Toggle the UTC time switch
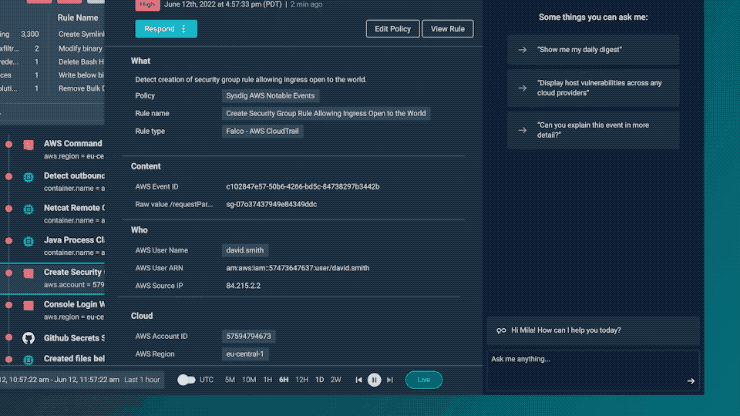 point(186,380)
